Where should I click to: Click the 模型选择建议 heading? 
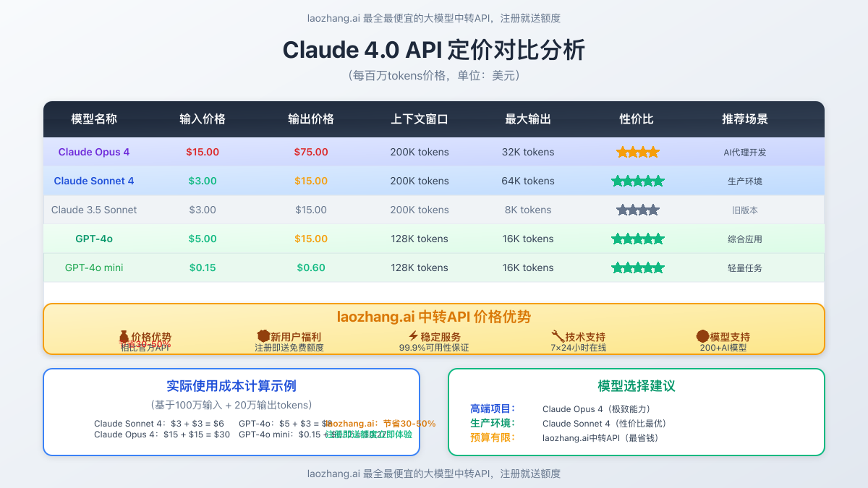(x=637, y=386)
